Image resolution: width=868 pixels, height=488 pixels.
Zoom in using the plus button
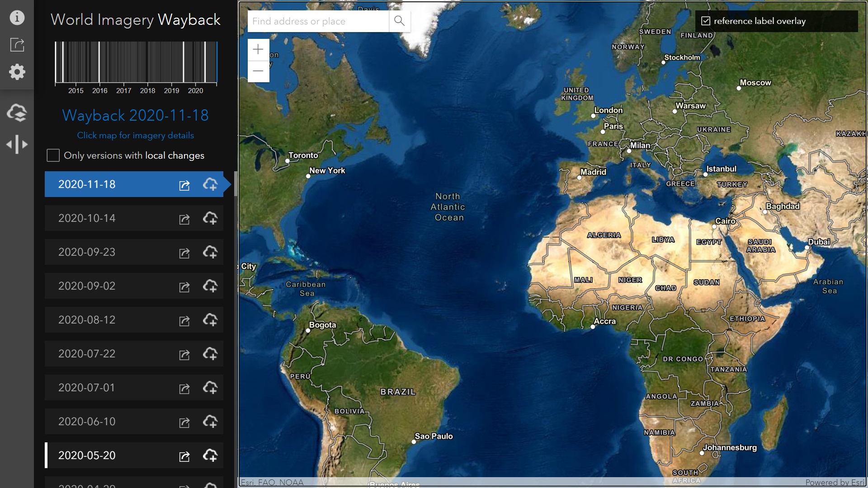point(258,49)
